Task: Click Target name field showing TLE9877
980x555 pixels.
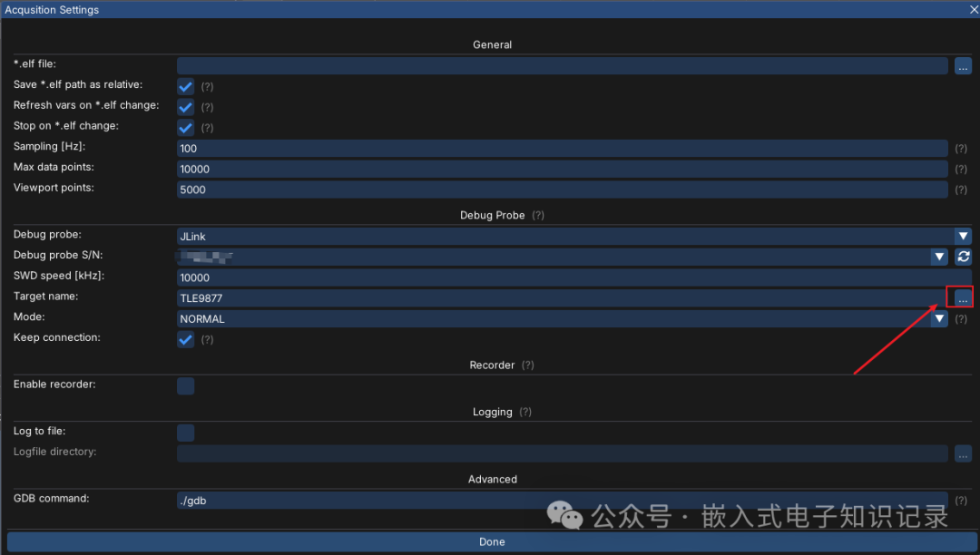Action: pyautogui.click(x=563, y=298)
